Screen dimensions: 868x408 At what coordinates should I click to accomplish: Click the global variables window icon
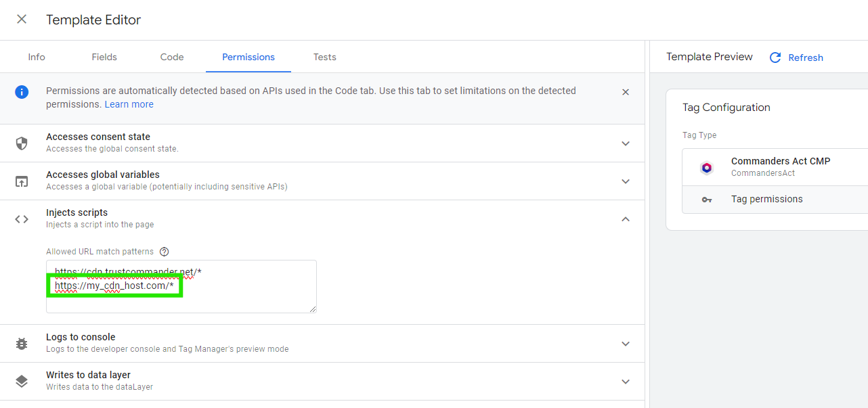pos(22,181)
